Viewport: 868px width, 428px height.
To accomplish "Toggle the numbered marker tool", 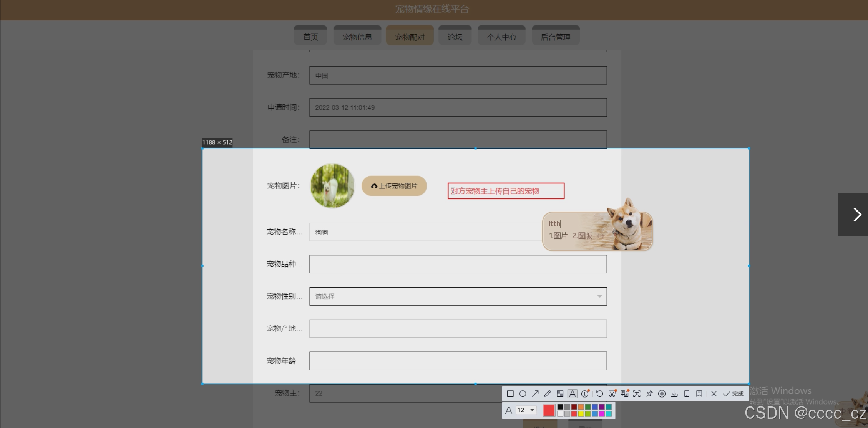I will pyautogui.click(x=585, y=394).
